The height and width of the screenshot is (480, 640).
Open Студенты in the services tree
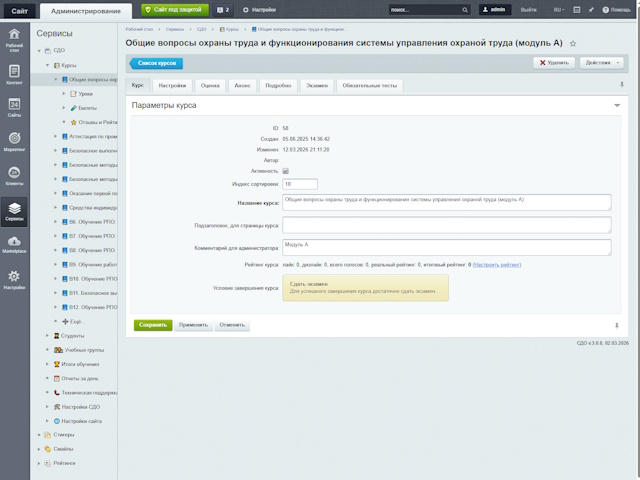click(x=69, y=336)
